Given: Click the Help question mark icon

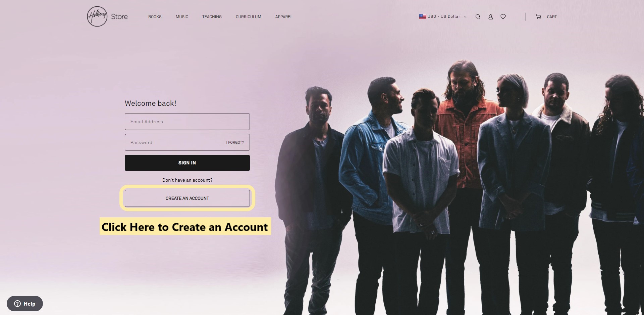Looking at the screenshot, I should (17, 304).
